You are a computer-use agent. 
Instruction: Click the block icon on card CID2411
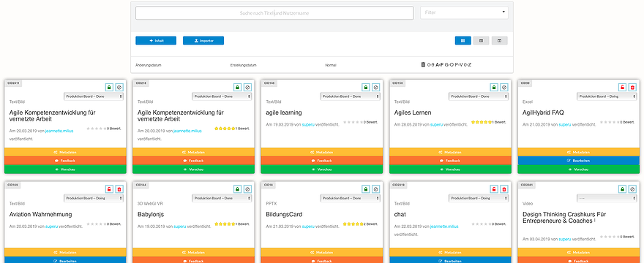point(119,88)
